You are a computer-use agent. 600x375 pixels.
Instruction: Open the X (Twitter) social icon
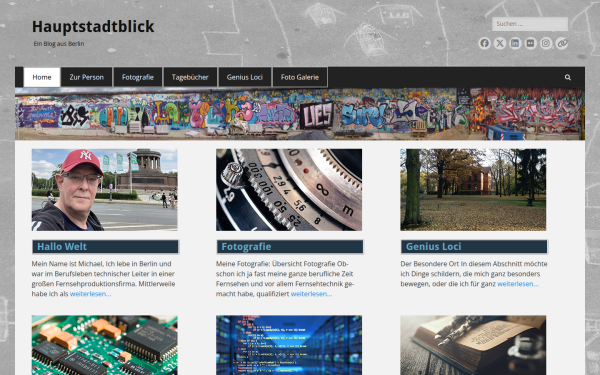(500, 43)
